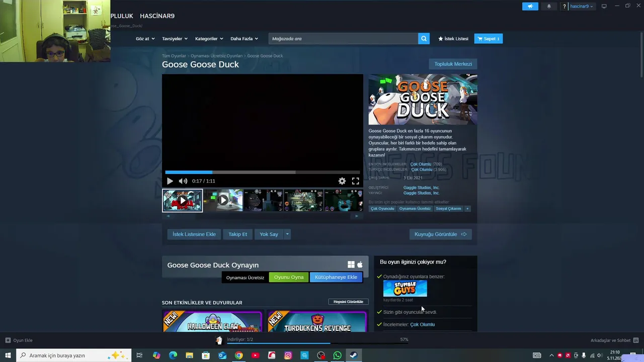The height and width of the screenshot is (362, 644).
Task: Select the Sosyal Çıkarım tag
Action: (x=448, y=209)
